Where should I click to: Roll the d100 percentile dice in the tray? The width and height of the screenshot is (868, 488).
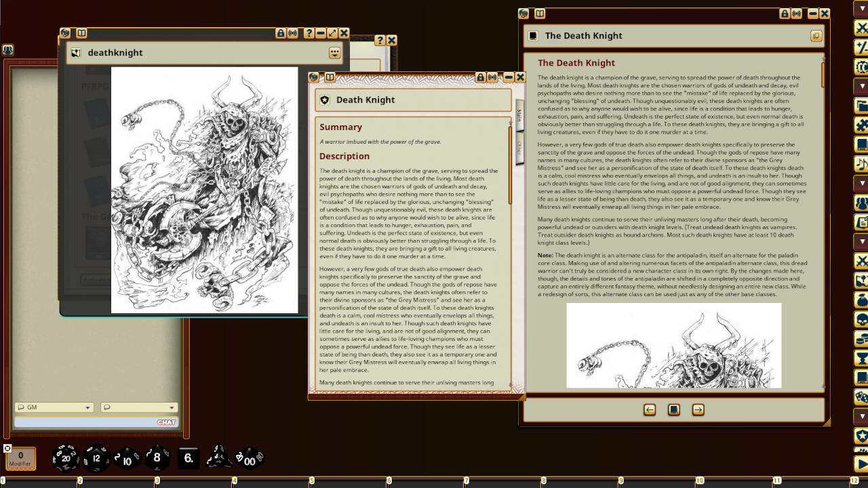coord(249,460)
